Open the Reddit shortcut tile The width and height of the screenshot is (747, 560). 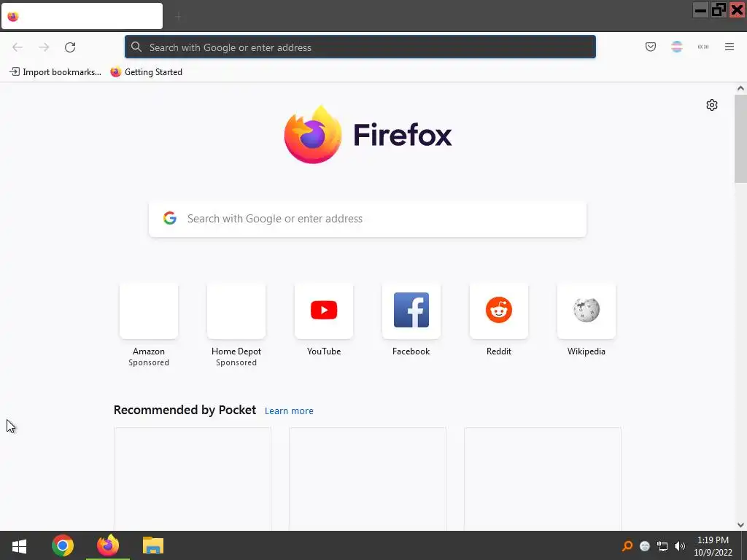pyautogui.click(x=499, y=311)
